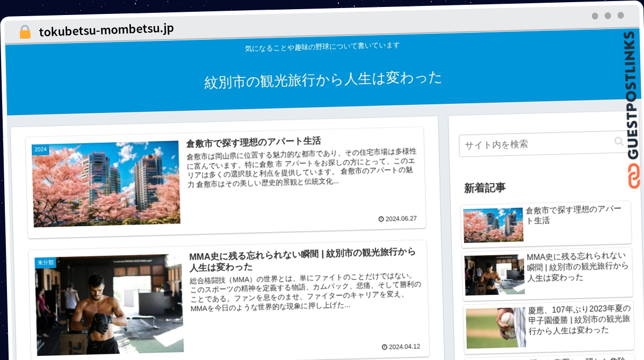Click the padlock icon beside the URL
The height and width of the screenshot is (360, 644).
pos(25,32)
